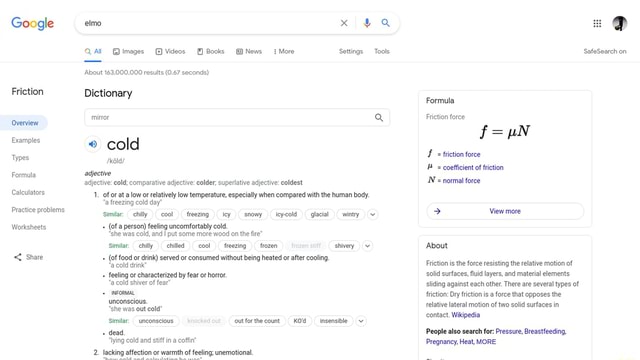Viewport: 640px width, 360px height.
Task: Clear the search box with X icon
Action: pos(344,23)
